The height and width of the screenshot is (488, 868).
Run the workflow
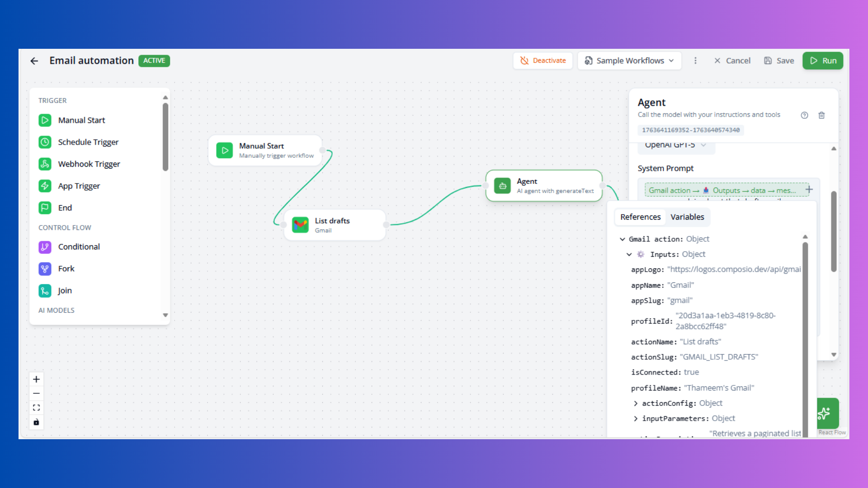(822, 61)
